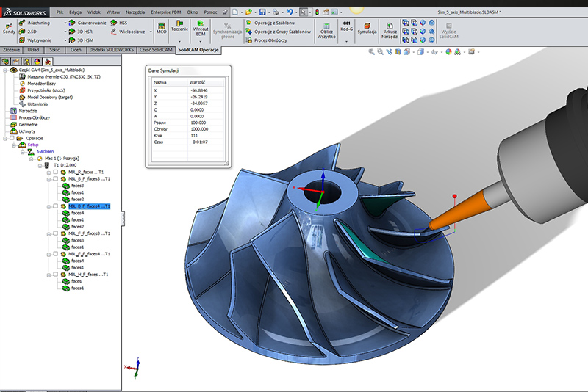The height and width of the screenshot is (392, 588).
Task: Collapse the Część-CAM root node
Action: (5, 70)
